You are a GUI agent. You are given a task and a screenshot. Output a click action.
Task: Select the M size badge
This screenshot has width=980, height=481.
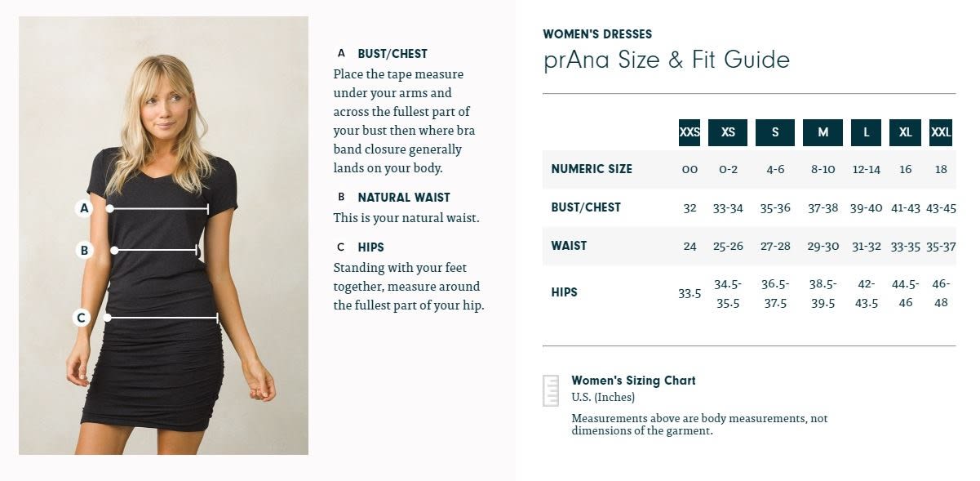point(823,132)
